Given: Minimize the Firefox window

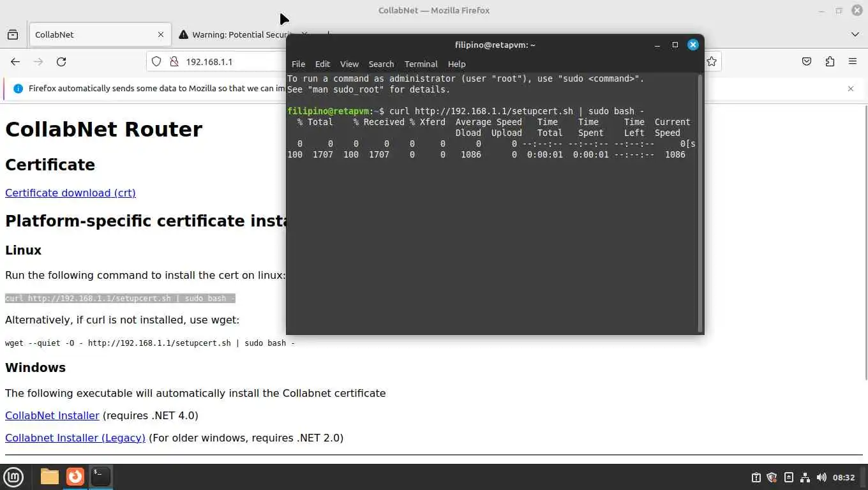Looking at the screenshot, I should pos(821,10).
